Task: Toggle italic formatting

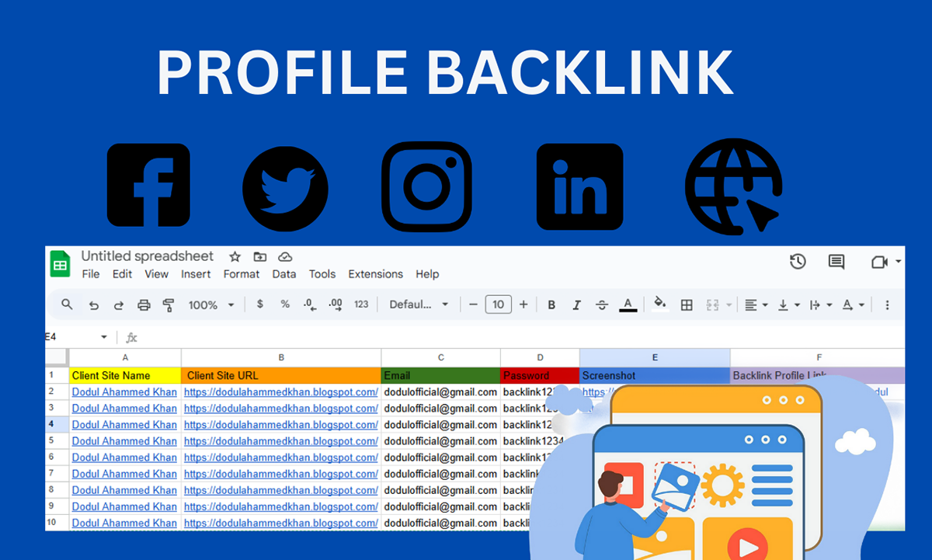Action: coord(577,304)
